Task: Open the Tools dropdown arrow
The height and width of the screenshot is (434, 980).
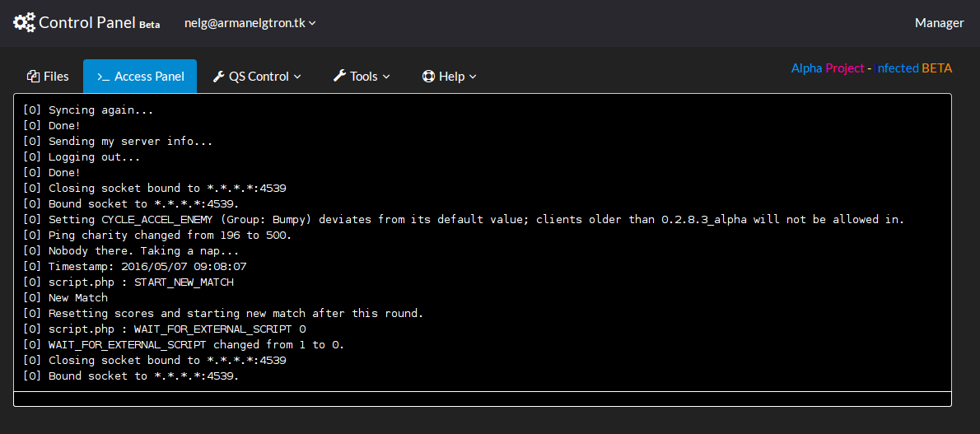Action: [386, 77]
